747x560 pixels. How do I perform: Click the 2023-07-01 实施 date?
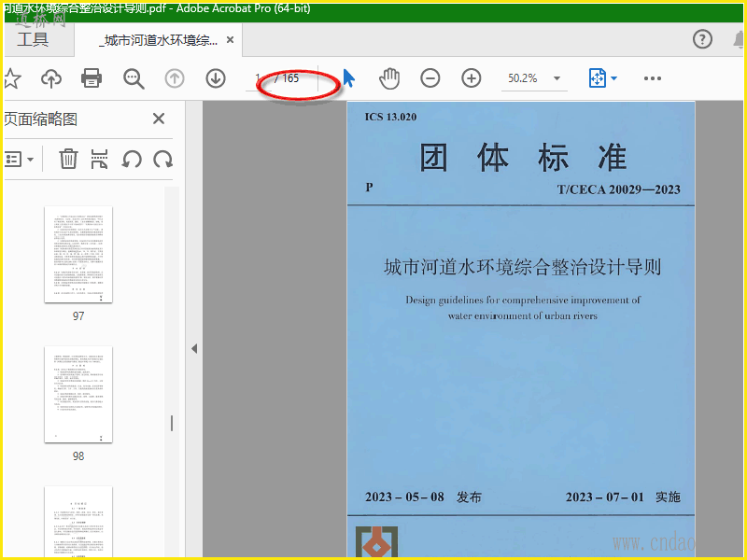623,497
